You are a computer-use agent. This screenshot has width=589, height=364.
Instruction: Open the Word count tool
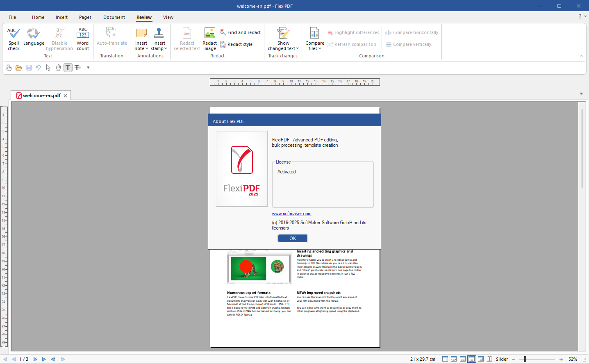83,39
